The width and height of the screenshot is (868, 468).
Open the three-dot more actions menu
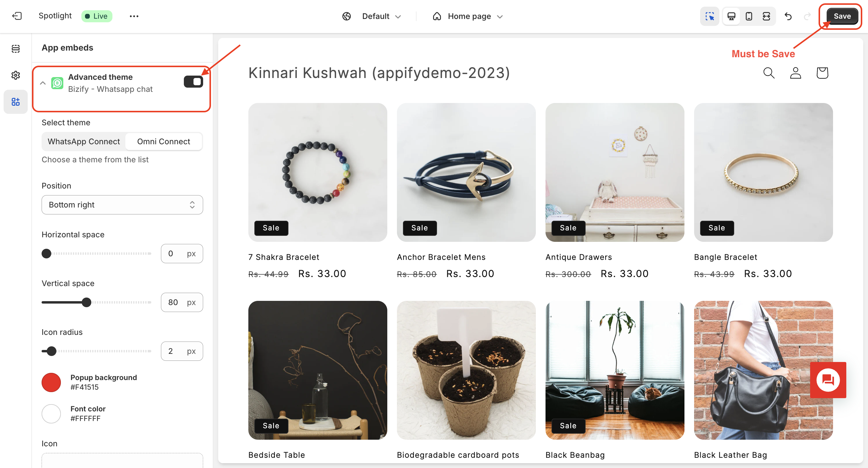pyautogui.click(x=134, y=16)
